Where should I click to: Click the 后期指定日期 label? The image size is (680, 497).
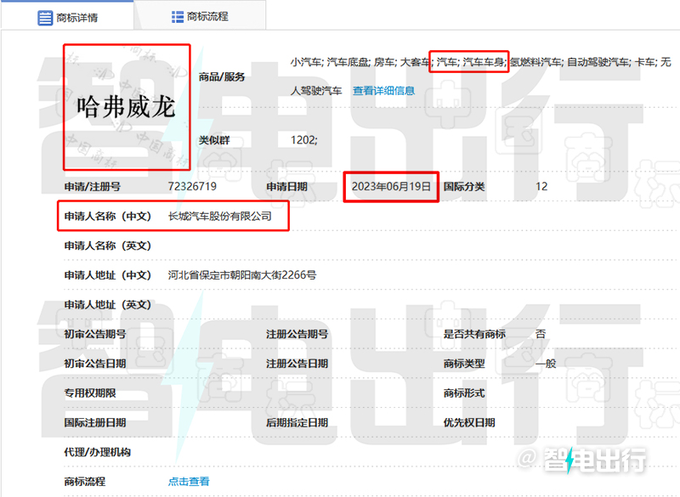pos(297,422)
